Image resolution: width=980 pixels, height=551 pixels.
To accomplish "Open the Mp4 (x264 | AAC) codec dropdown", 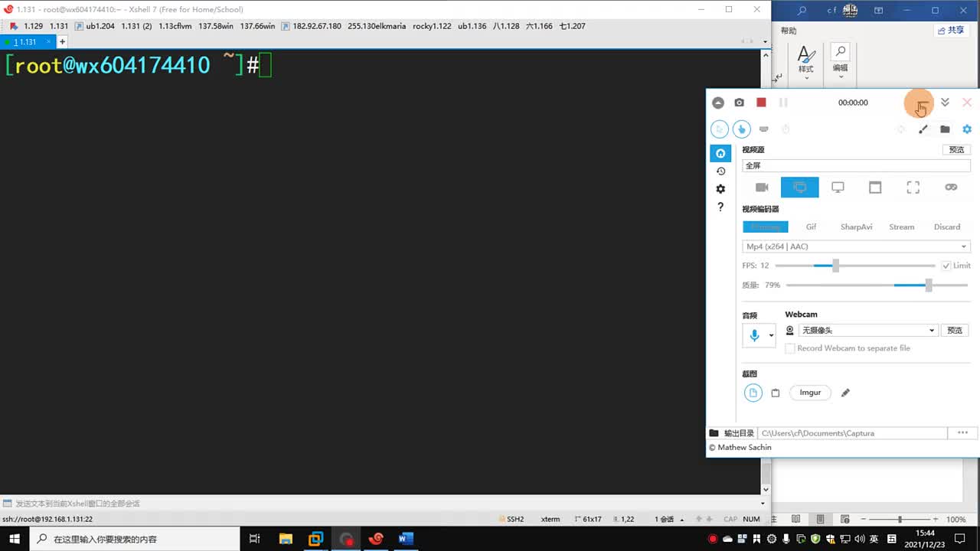I will (x=856, y=246).
